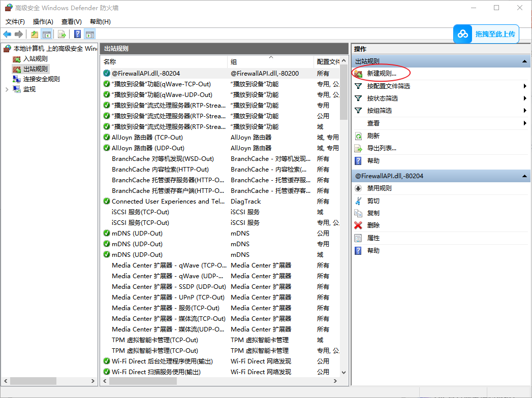532x398 pixels.
Task: Click 新建规则... in the actions pane
Action: [382, 74]
